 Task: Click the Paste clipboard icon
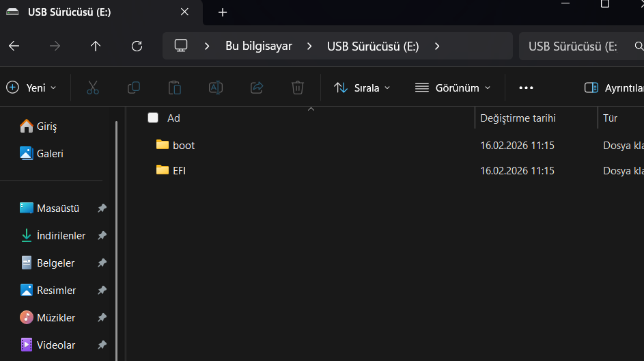(x=175, y=88)
